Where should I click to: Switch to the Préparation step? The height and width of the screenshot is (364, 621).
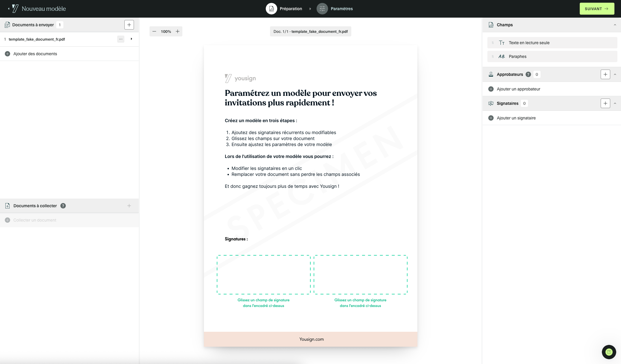(284, 9)
